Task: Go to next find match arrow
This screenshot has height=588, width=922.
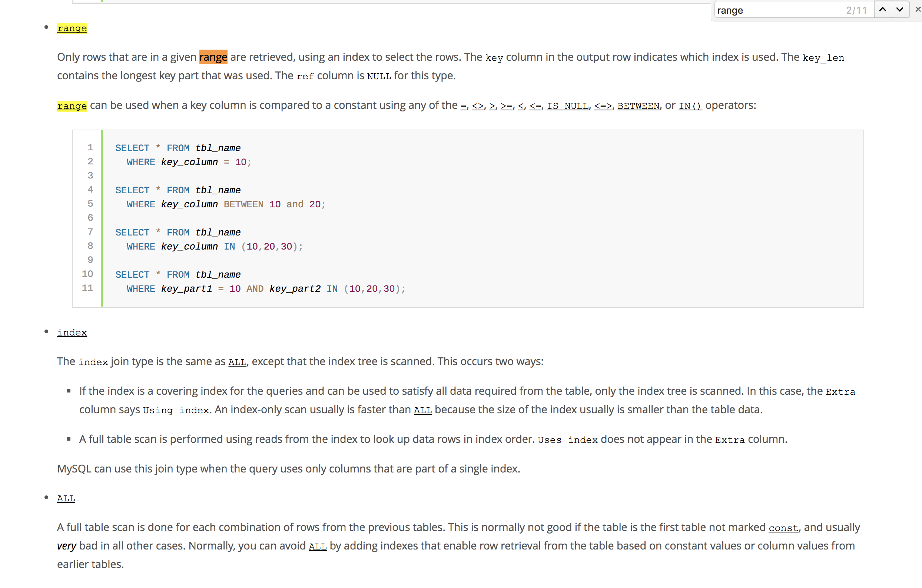Action: (x=900, y=10)
